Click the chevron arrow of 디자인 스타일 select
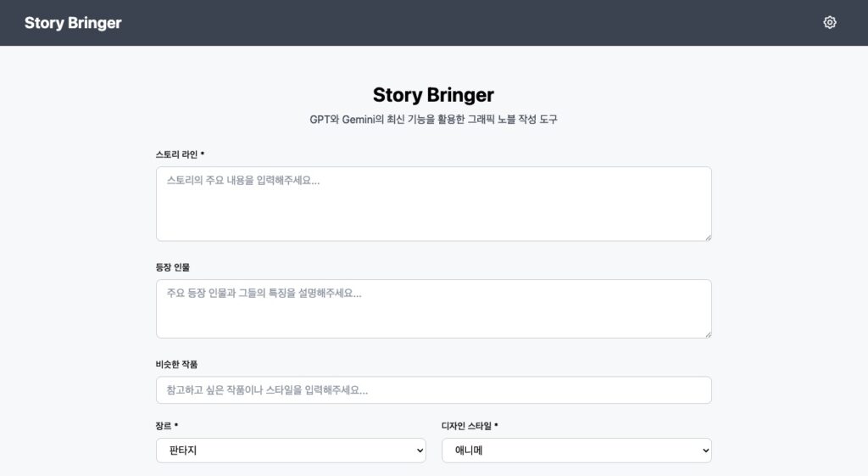The image size is (868, 476). [x=704, y=451]
